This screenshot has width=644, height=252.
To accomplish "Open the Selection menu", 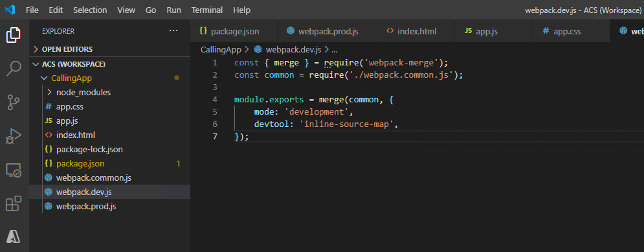I will point(90,10).
